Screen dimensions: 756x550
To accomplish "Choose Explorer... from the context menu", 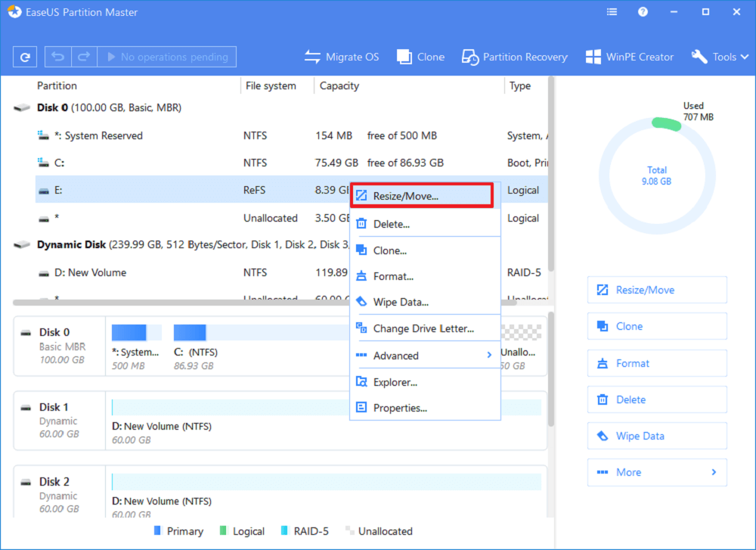I will click(x=425, y=382).
